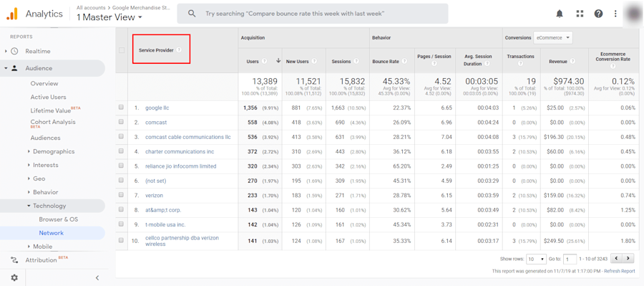644x286 pixels.
Task: Check the reliance jio infocomm limited checkbox
Action: tap(121, 166)
